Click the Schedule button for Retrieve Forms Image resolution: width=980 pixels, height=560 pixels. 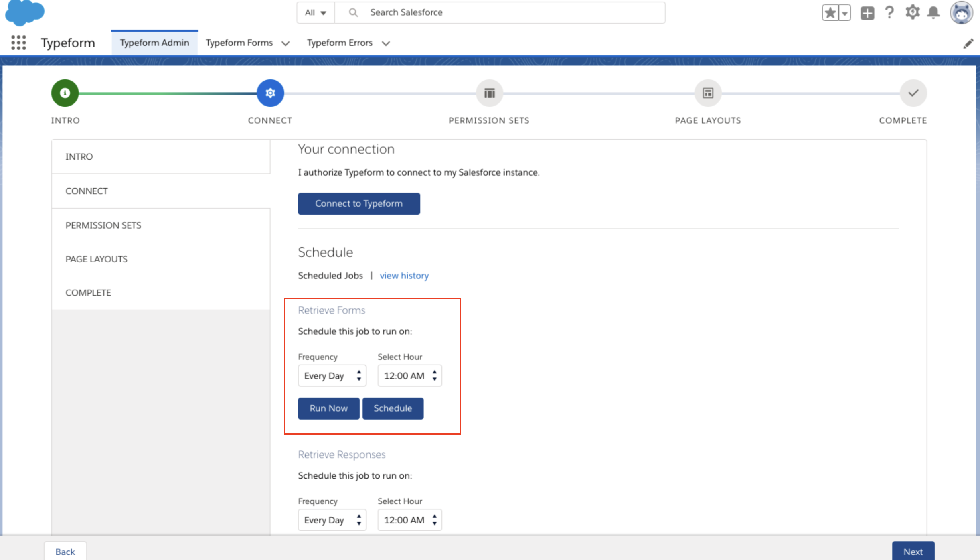[393, 408]
